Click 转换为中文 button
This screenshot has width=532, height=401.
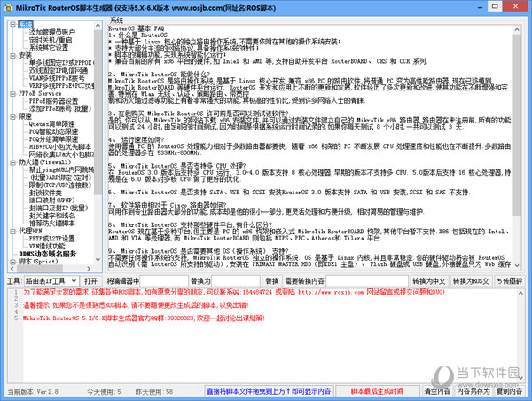point(429,281)
